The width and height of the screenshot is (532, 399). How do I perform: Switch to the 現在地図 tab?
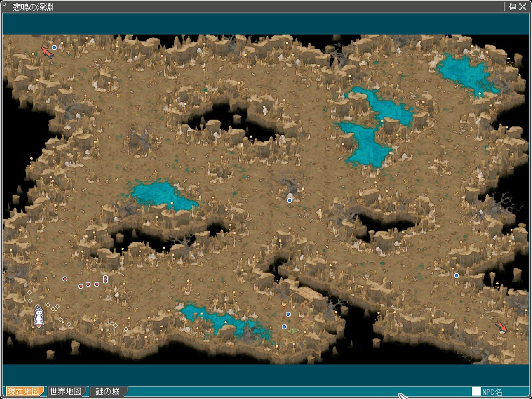[24, 392]
